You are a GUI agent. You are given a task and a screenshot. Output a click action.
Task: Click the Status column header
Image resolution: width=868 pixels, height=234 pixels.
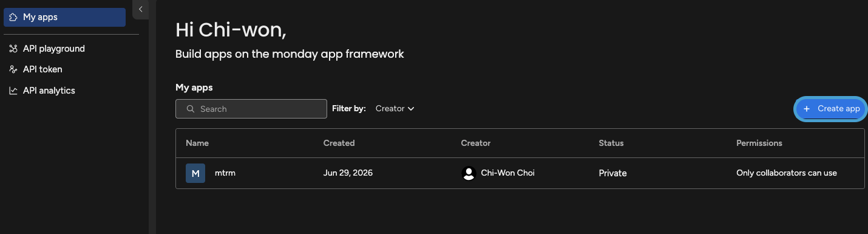[611, 143]
